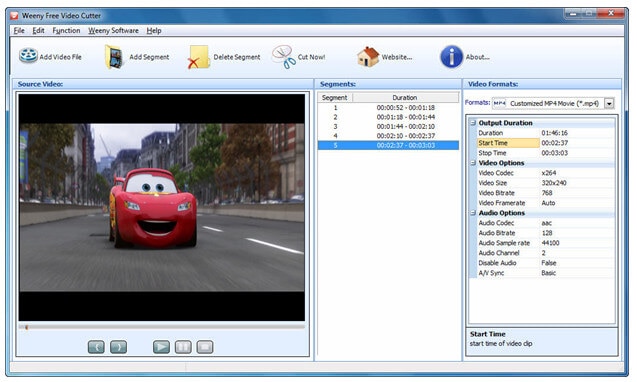
Task: Select segment 1 row 00:00:52 - 00:01:18
Action: pyautogui.click(x=388, y=108)
